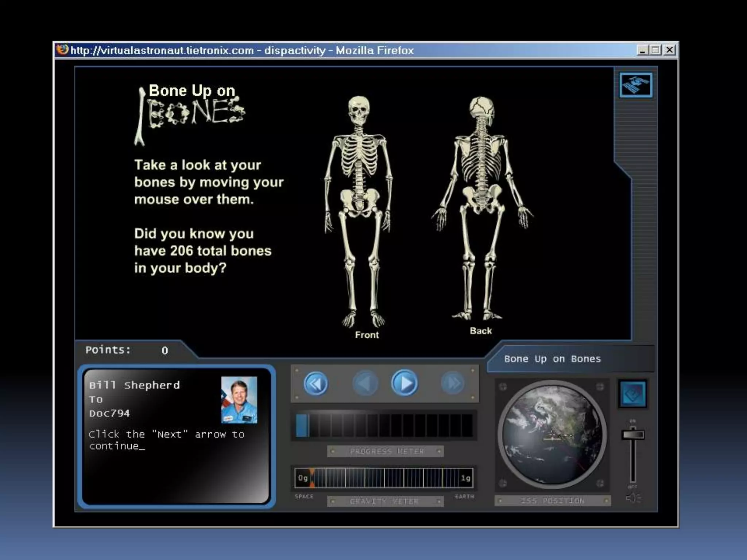Click the dimmed fast-forward arrow button
This screenshot has width=747, height=560.
click(x=453, y=383)
